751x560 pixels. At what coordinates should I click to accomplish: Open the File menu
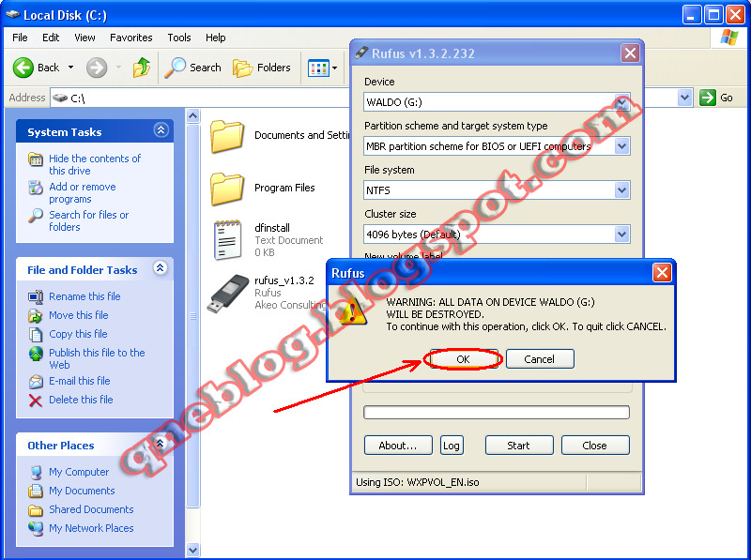click(20, 38)
